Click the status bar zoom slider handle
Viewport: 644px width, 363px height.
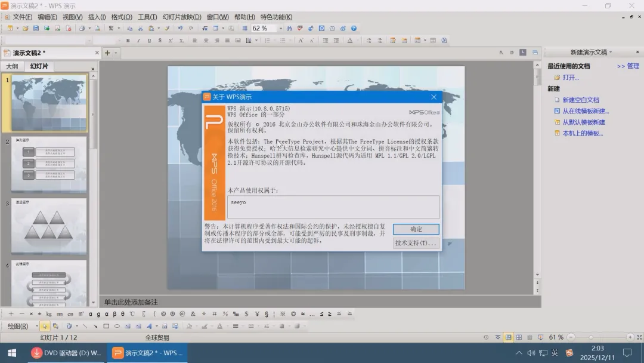(x=591, y=337)
